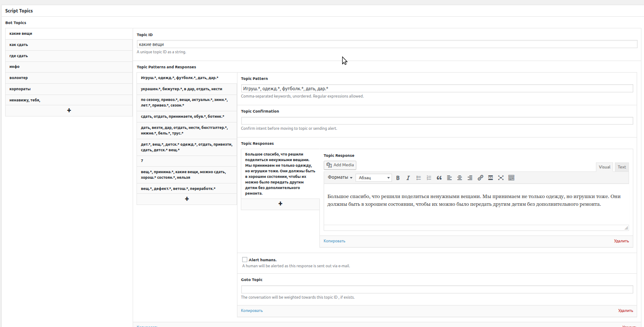644x327 pixels.
Task: Insert a Read More tag
Action: pyautogui.click(x=491, y=178)
